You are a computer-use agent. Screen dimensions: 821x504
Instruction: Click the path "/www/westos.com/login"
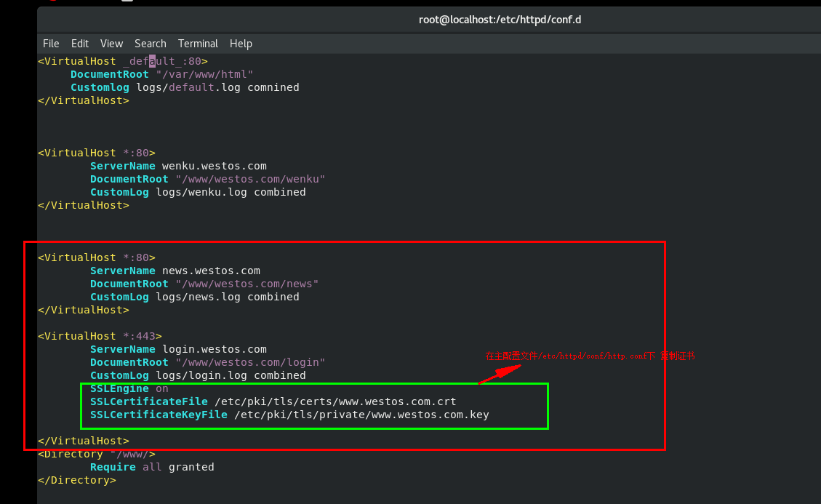pos(250,362)
